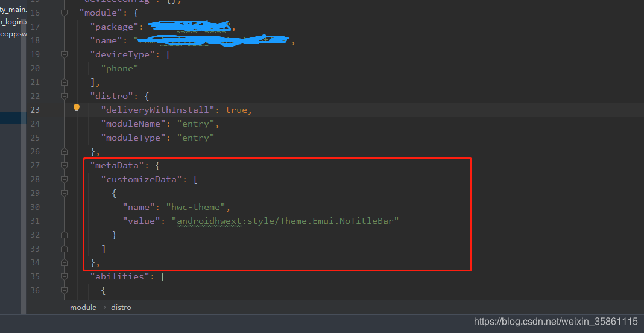Click the "deviceType" key text
The height and width of the screenshot is (333, 644).
(123, 55)
